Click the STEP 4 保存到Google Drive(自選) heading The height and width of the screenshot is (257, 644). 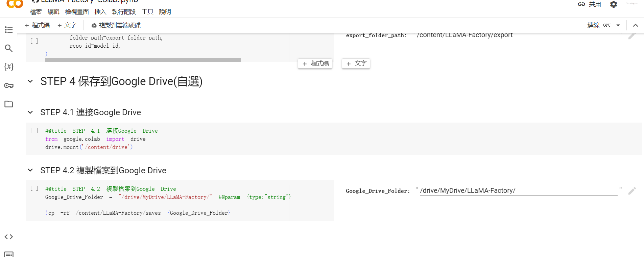(121, 81)
